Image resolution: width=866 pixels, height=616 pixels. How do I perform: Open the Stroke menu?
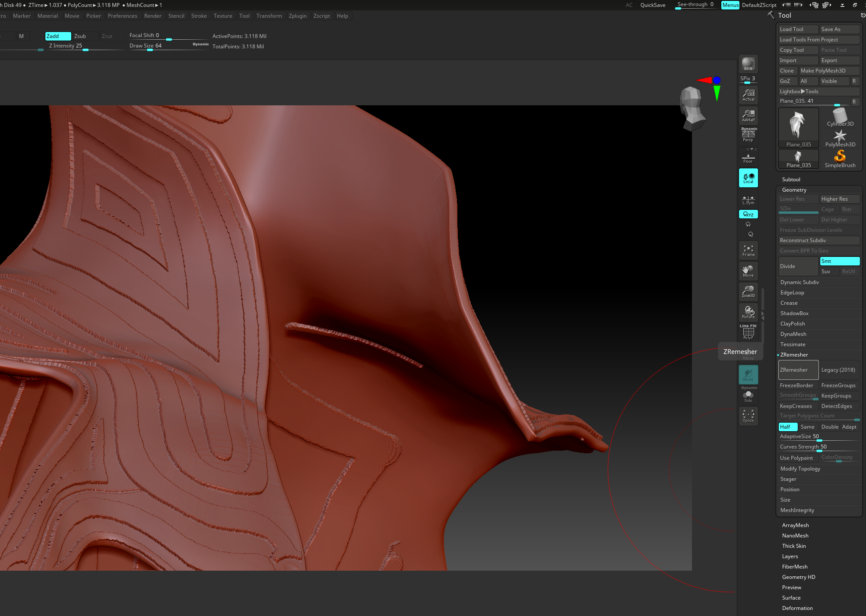[x=199, y=16]
